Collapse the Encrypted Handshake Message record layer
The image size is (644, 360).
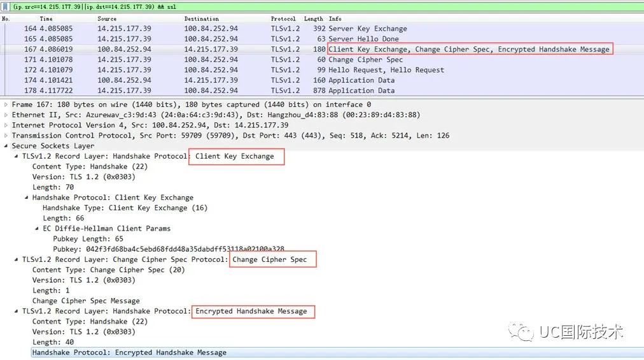[x=16, y=311]
